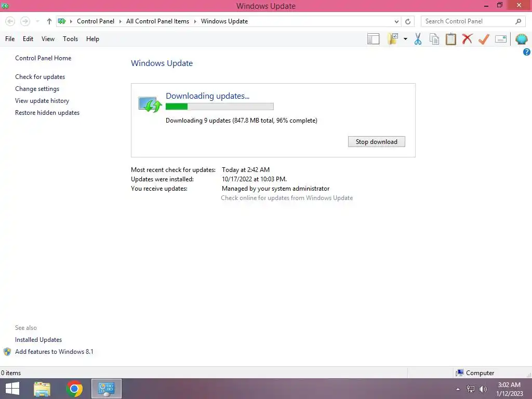Click Managed by your system administrator text

pos(275,189)
